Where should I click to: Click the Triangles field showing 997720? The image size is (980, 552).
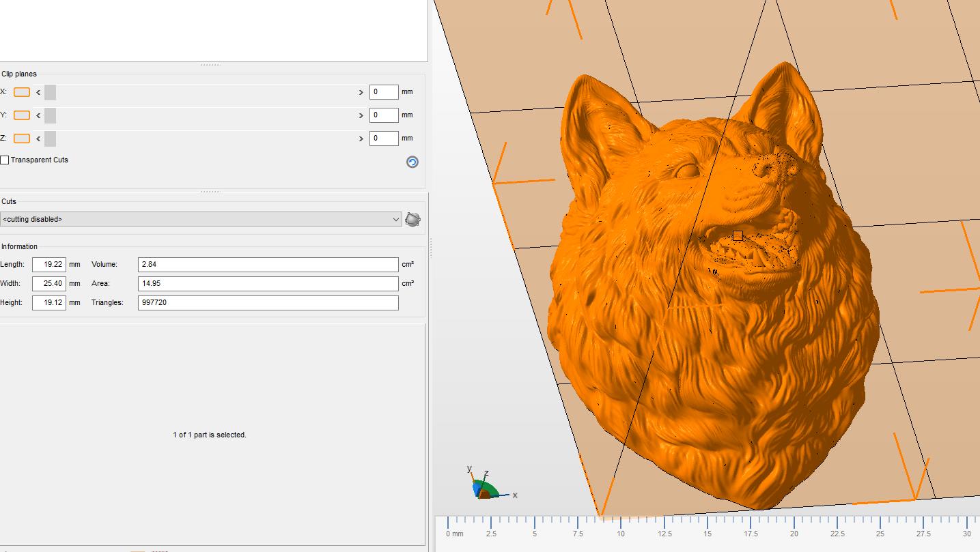[268, 302]
